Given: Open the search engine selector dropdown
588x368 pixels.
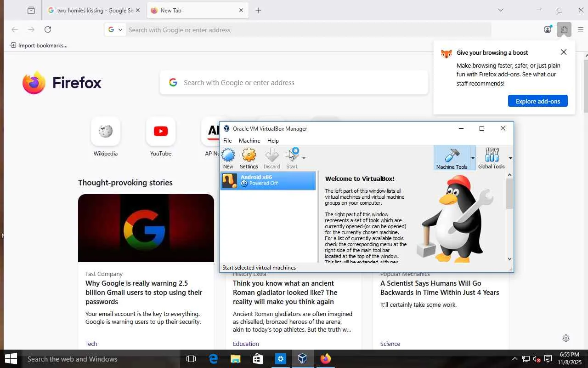Looking at the screenshot, I should 115,29.
